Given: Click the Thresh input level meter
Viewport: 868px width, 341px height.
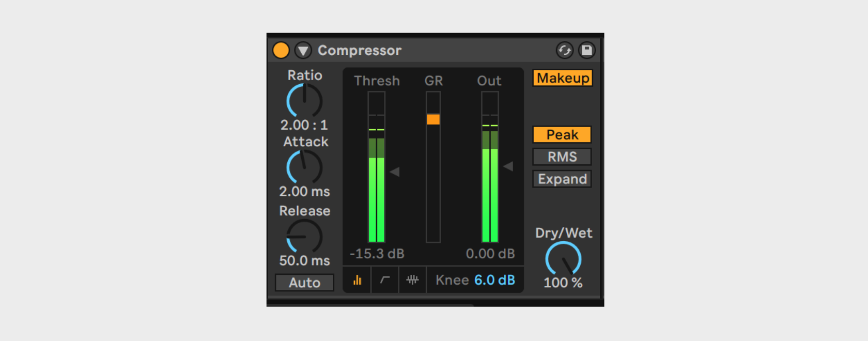Looking at the screenshot, I should point(377,167).
